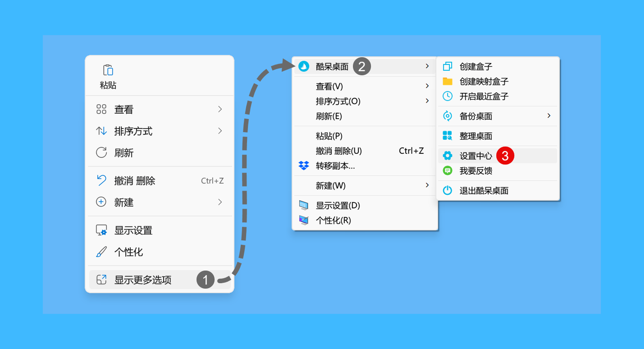
Task: Click the green 我要反馈 chat icon
Action: click(448, 170)
